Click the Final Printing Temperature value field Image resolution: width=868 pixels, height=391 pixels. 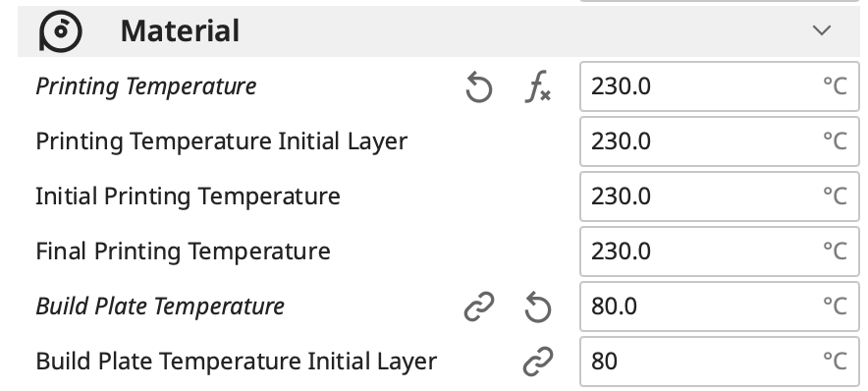point(719,251)
